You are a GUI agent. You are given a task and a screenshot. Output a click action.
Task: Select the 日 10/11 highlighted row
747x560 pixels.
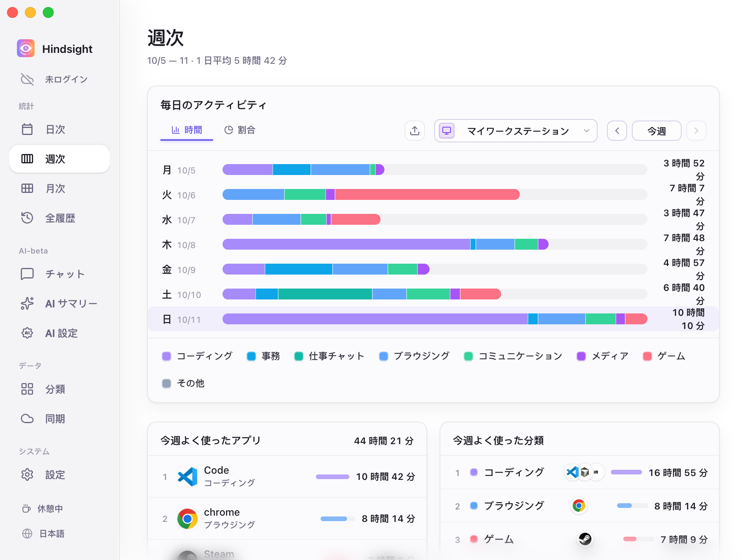433,319
